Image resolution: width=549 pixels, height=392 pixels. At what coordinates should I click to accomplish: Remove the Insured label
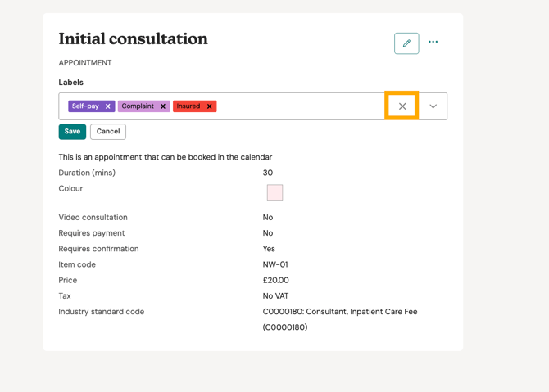click(210, 106)
